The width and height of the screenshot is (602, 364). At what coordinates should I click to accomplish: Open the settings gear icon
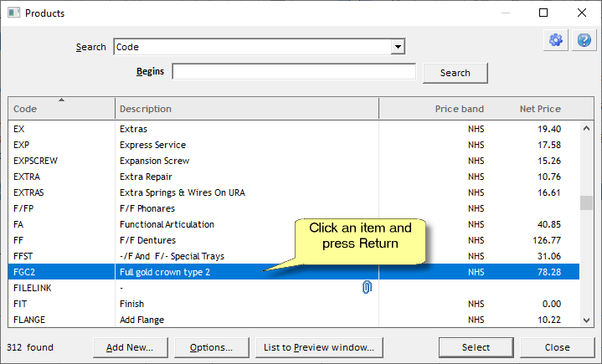tap(554, 41)
